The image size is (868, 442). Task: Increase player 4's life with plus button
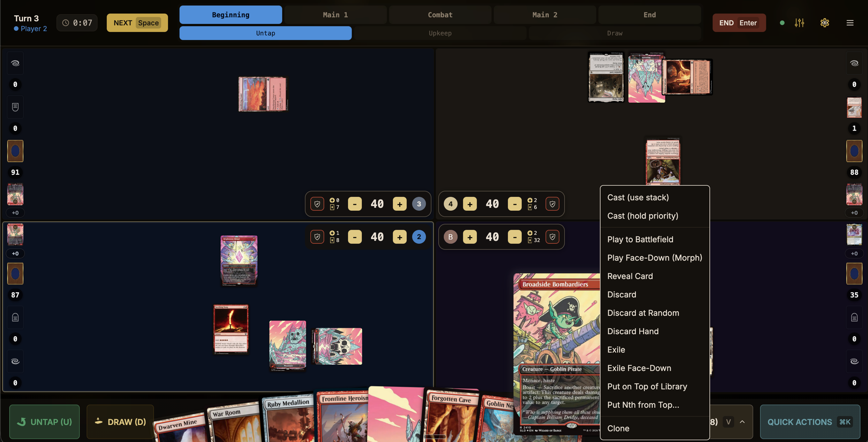coord(470,204)
